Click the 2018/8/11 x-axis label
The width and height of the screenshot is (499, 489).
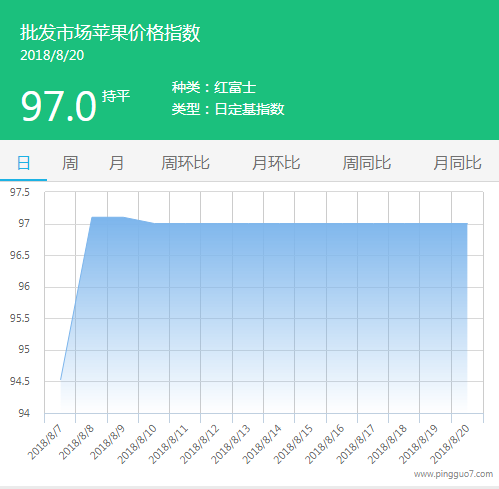pyautogui.click(x=168, y=445)
